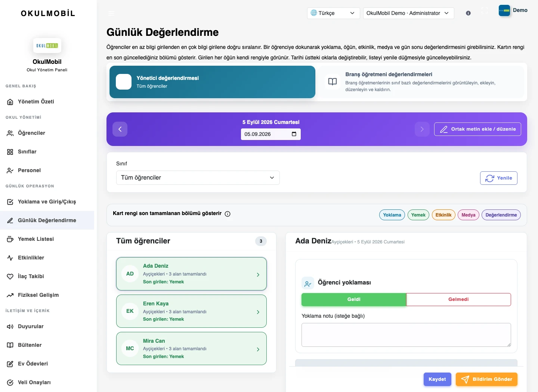538x392 pixels.
Task: Click the Duyurular megaphone icon
Action: tap(10, 327)
